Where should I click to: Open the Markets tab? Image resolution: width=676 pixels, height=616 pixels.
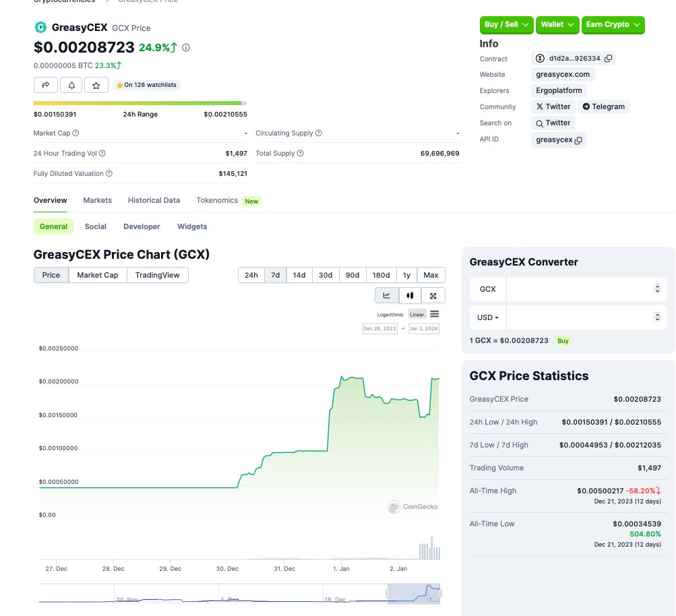98,200
